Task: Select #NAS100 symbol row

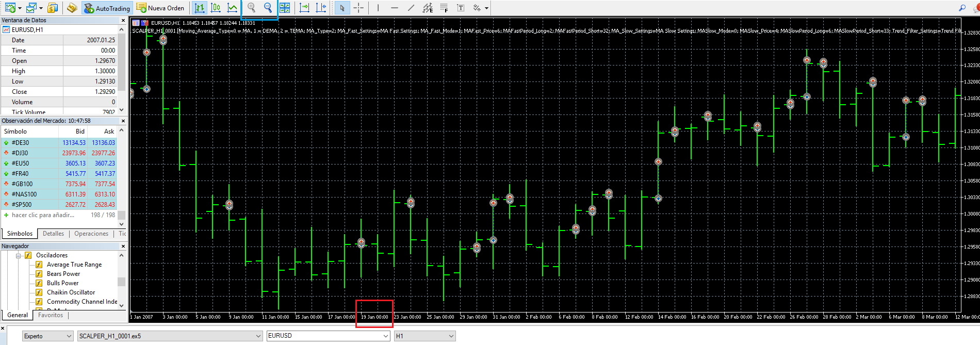Action: pos(59,194)
